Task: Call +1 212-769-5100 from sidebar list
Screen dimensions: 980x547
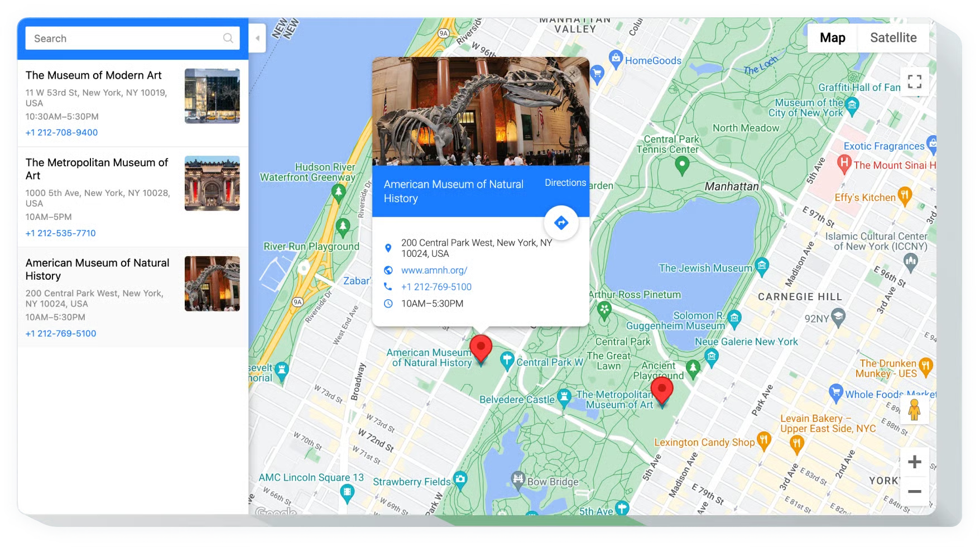Action: [60, 333]
